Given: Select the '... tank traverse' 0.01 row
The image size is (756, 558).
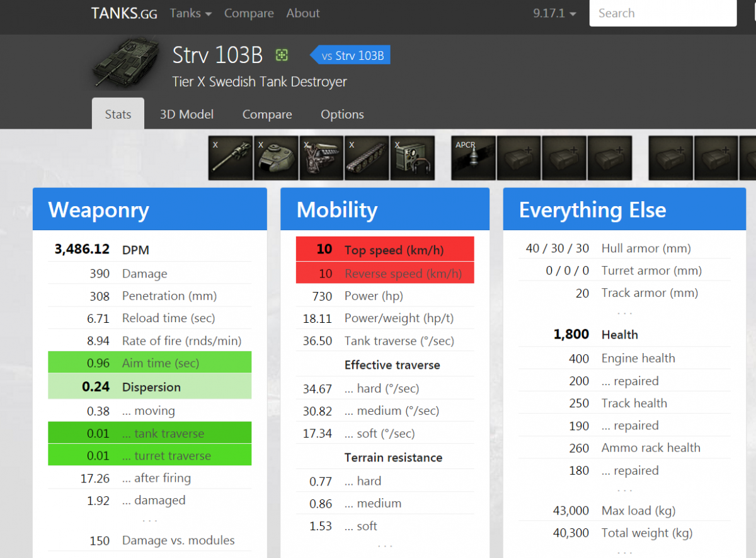Looking at the screenshot, I should tap(150, 433).
